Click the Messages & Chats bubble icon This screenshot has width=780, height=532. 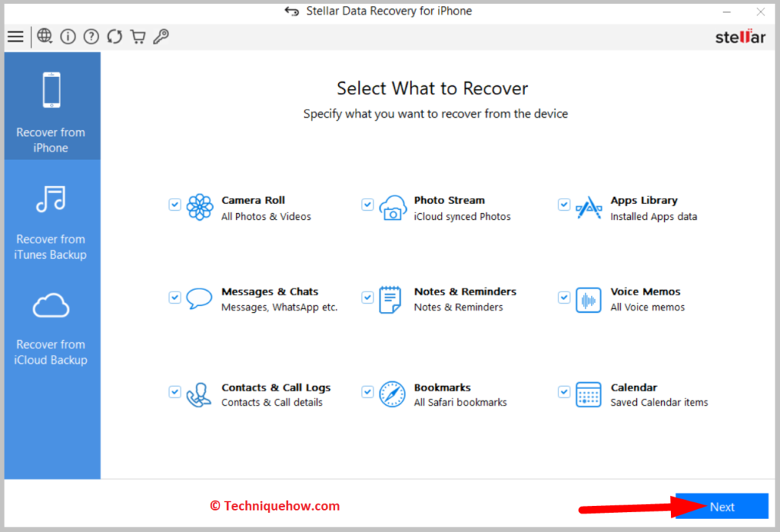[x=199, y=298]
